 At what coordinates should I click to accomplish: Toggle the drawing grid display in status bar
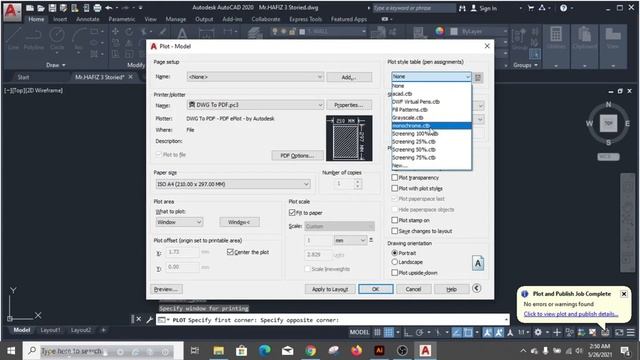pos(378,332)
